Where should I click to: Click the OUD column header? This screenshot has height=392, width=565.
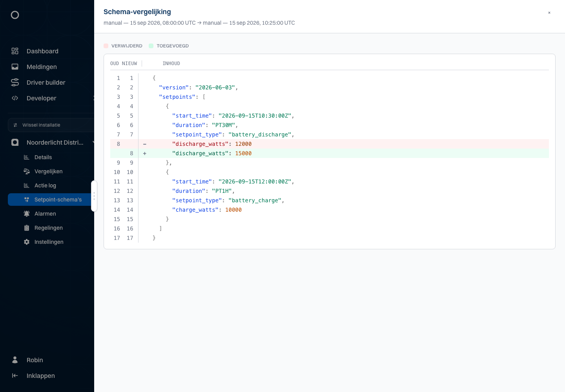tap(115, 64)
